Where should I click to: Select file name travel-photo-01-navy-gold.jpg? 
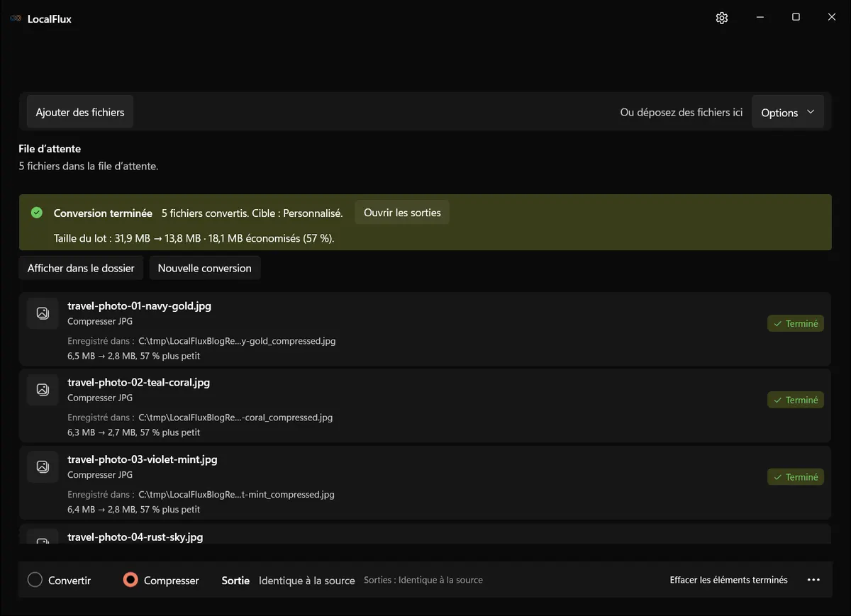139,306
